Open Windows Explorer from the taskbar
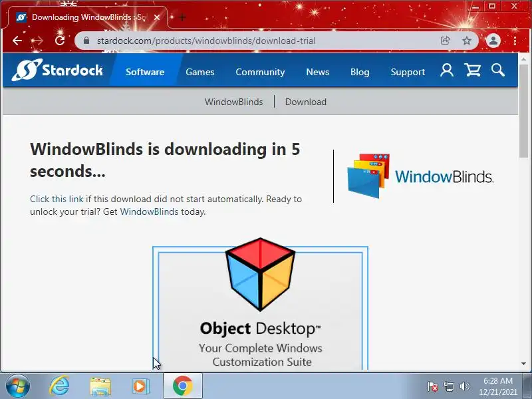 (100, 386)
